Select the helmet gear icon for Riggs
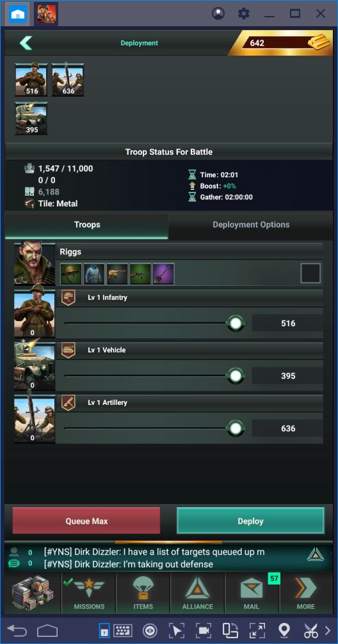The width and height of the screenshot is (338, 644). click(71, 274)
